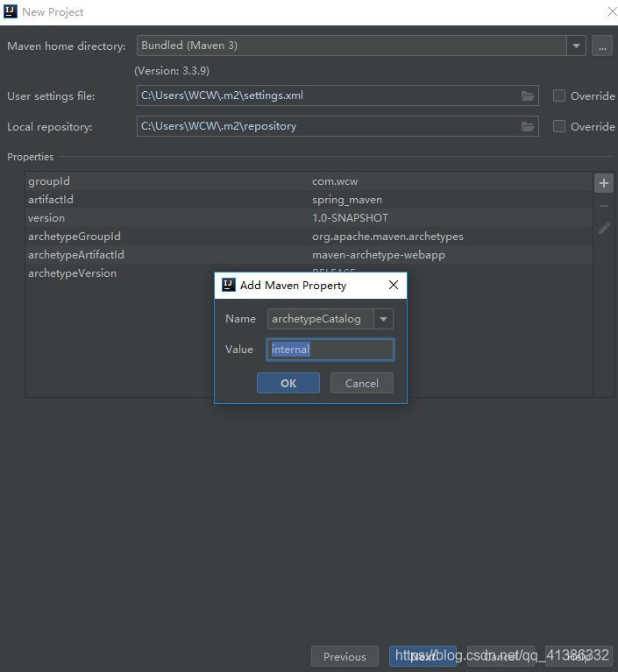Select the groupId property row
The image size is (618, 672).
coord(309,181)
